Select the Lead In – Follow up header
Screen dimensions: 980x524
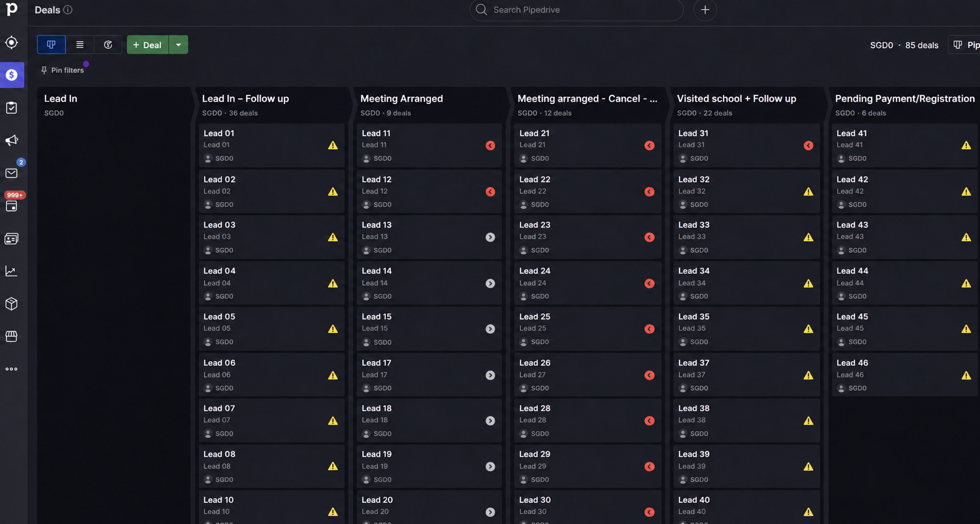pyautogui.click(x=246, y=98)
